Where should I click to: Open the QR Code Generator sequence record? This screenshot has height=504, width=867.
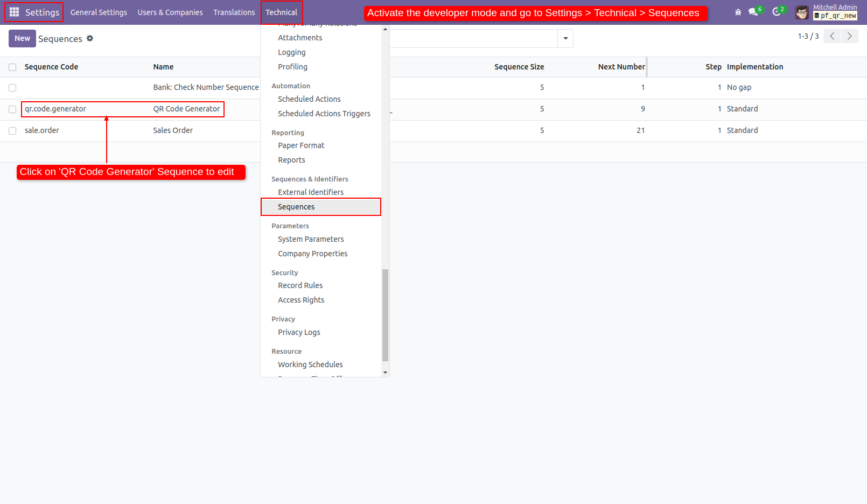click(x=186, y=109)
